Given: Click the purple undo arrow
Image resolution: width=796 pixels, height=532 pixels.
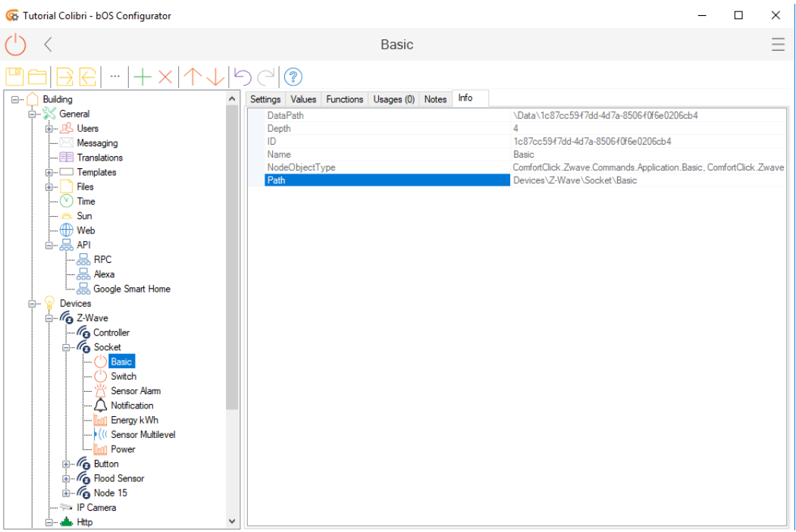Looking at the screenshot, I should [242, 77].
